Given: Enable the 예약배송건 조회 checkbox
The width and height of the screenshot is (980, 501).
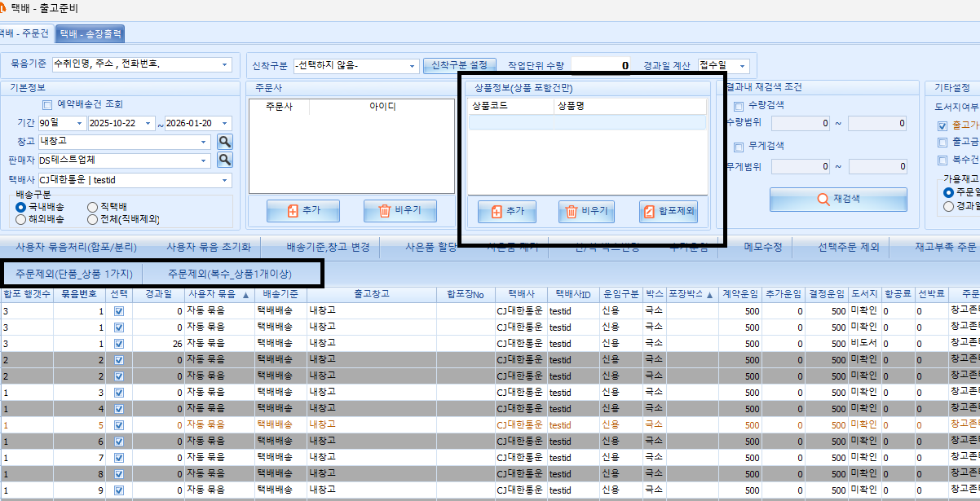Looking at the screenshot, I should (46, 104).
